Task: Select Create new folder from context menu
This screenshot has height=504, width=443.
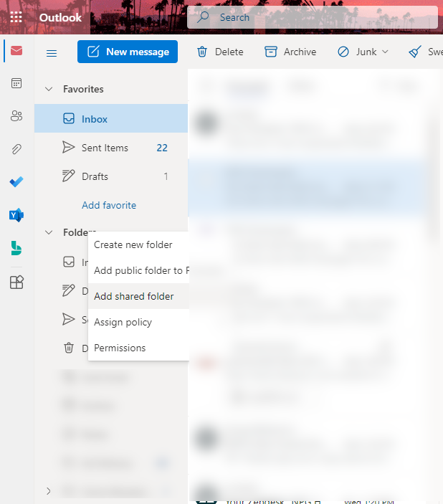Action: pos(133,244)
